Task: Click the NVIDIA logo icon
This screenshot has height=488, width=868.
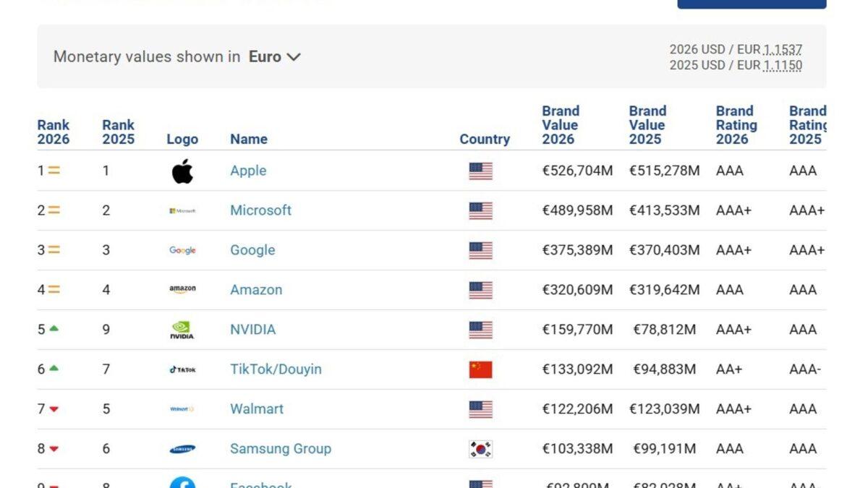Action: click(182, 329)
